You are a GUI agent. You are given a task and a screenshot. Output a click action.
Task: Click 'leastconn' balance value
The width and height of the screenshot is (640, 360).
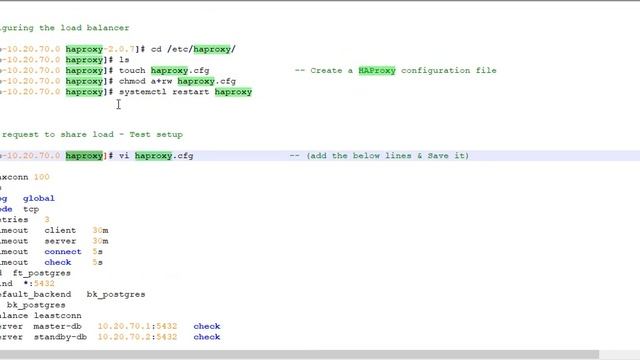[x=58, y=316]
